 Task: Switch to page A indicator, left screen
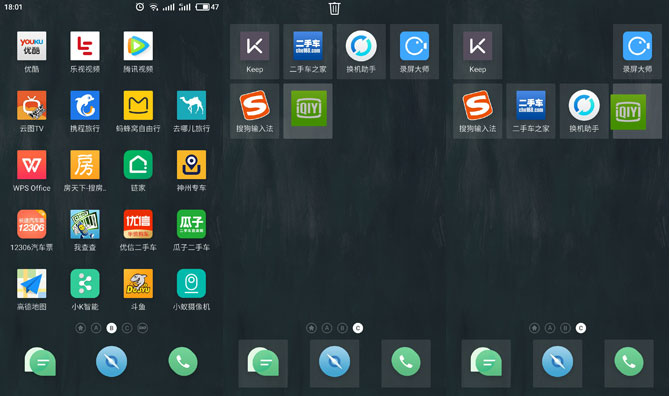[x=96, y=328]
